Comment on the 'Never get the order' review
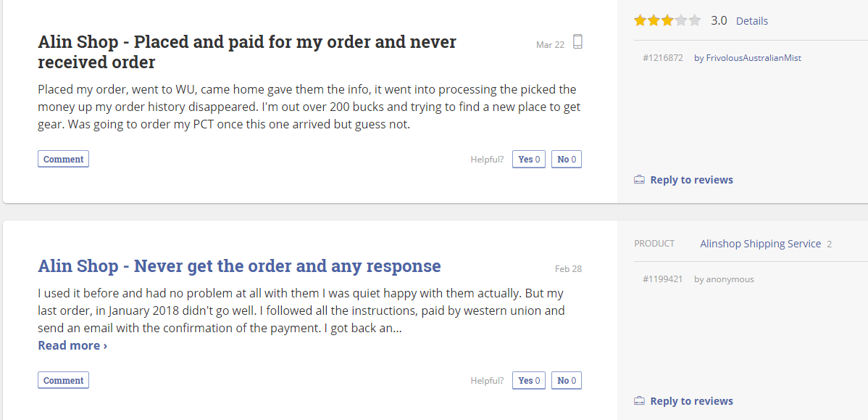This screenshot has height=420, width=868. click(x=63, y=381)
